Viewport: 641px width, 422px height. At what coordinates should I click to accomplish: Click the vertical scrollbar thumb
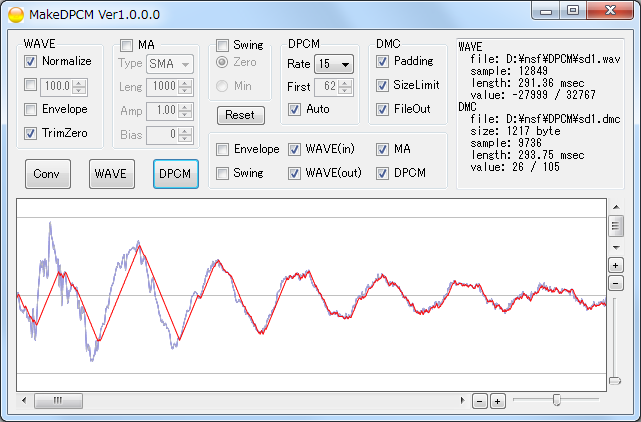616,226
